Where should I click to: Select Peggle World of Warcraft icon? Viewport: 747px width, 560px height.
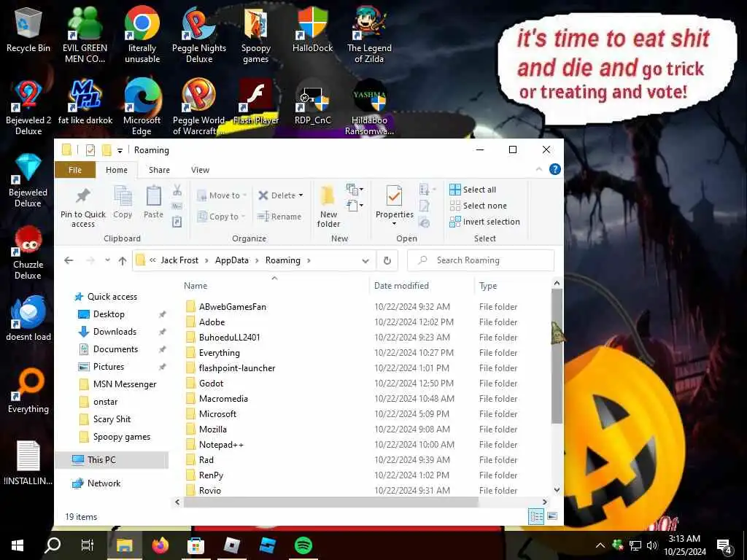(x=198, y=108)
